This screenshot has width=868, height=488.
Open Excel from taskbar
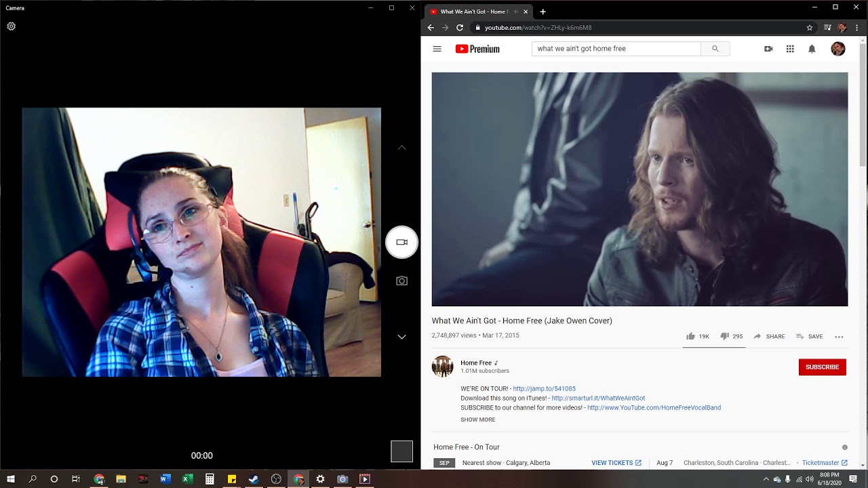click(x=187, y=479)
